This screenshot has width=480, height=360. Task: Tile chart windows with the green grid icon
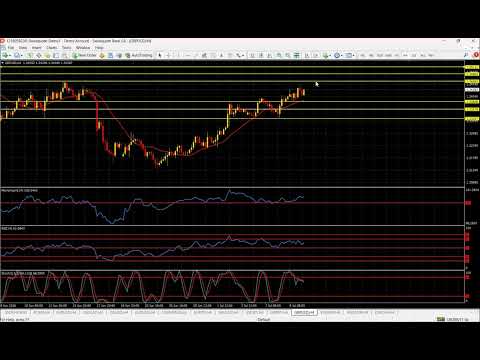tap(296, 55)
